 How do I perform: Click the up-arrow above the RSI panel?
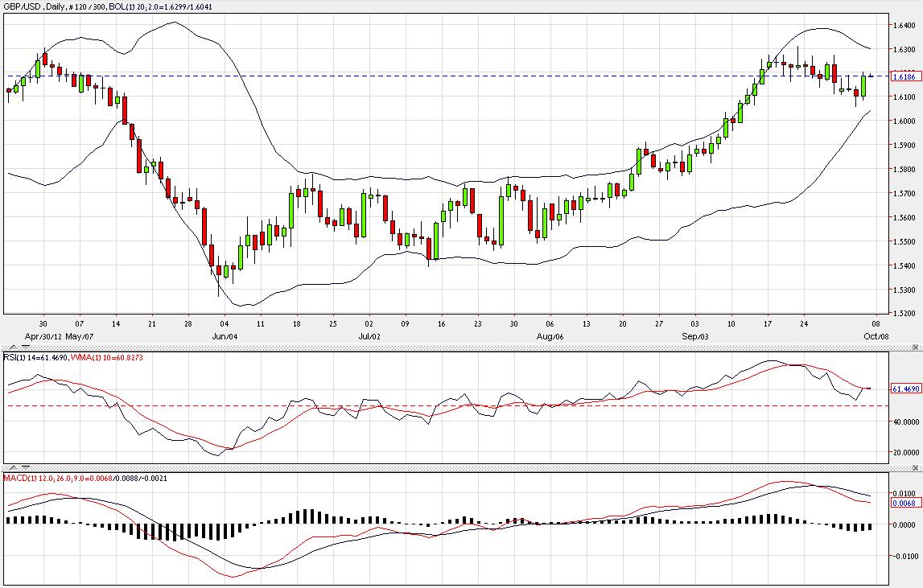(12, 347)
